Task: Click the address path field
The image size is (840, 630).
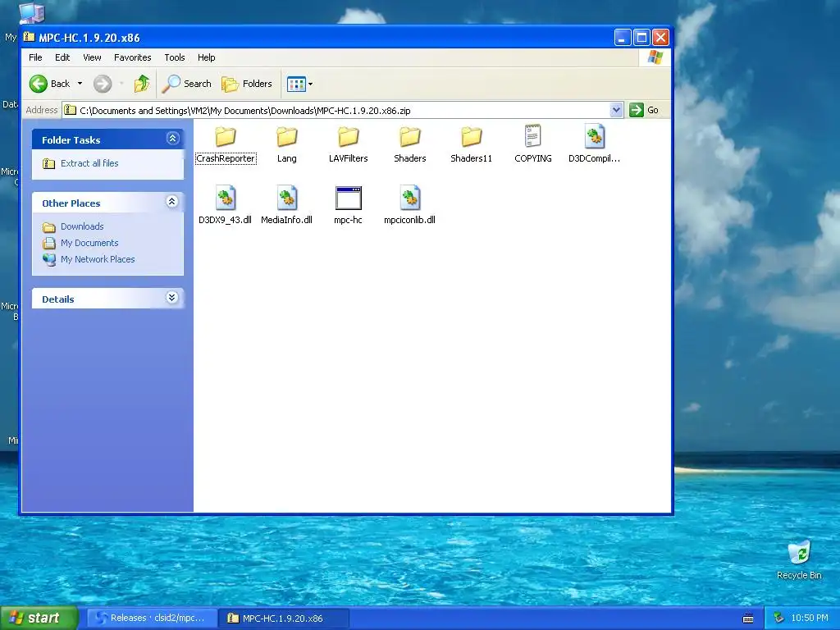Action: click(x=343, y=111)
